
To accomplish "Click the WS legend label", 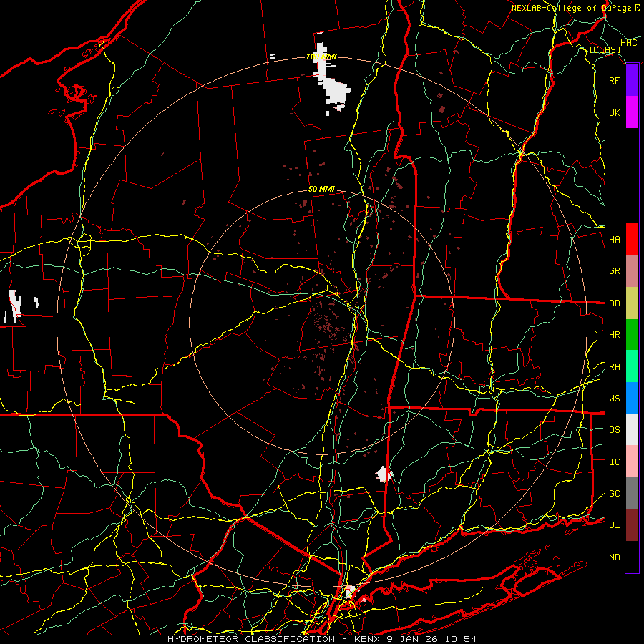I will click(615, 399).
